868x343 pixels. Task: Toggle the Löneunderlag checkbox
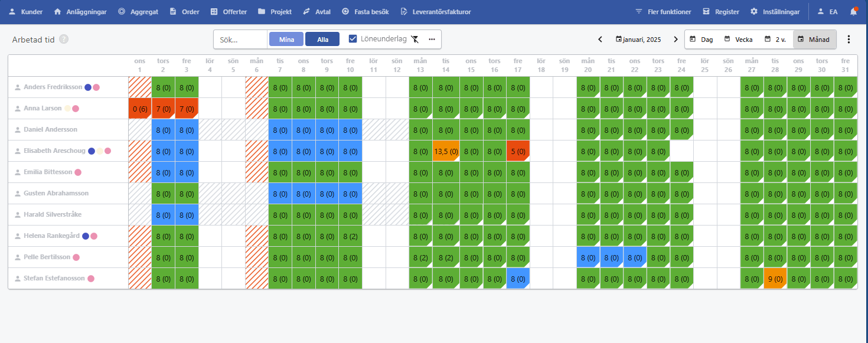(x=353, y=39)
